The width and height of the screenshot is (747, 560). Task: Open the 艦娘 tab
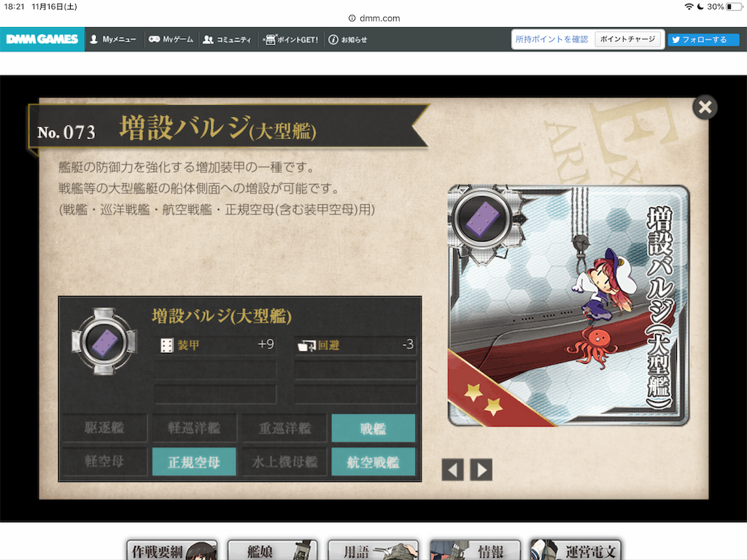click(273, 550)
